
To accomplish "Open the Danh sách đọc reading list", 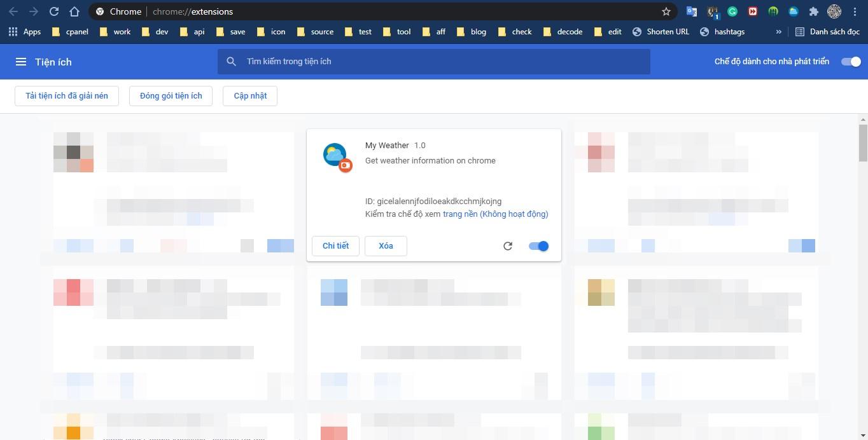I will (x=827, y=32).
